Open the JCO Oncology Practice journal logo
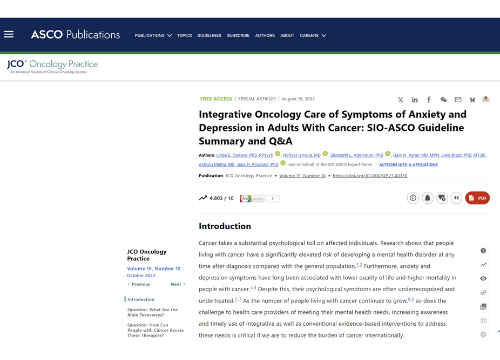This screenshot has height=360, width=500. tap(52, 66)
